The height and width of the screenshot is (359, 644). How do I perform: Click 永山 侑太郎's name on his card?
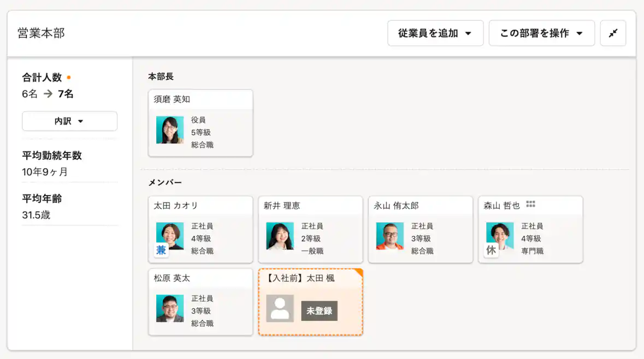(398, 206)
